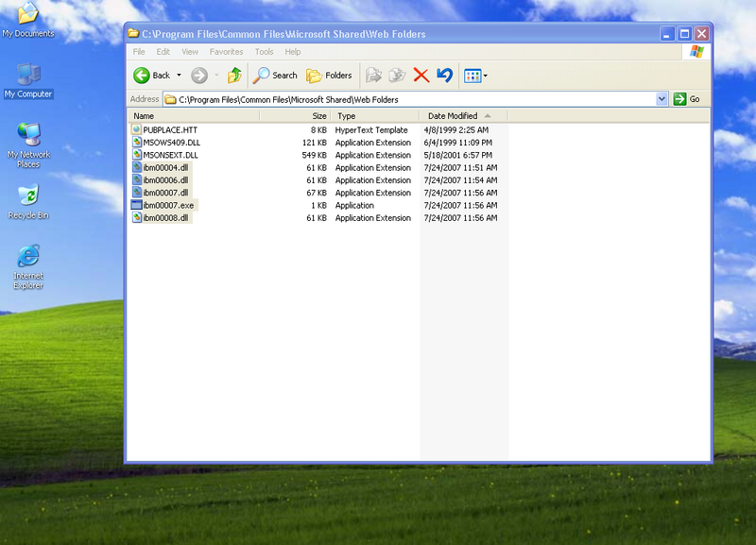Select the Recycle Bin desktop icon
This screenshot has width=756, height=545.
28,201
